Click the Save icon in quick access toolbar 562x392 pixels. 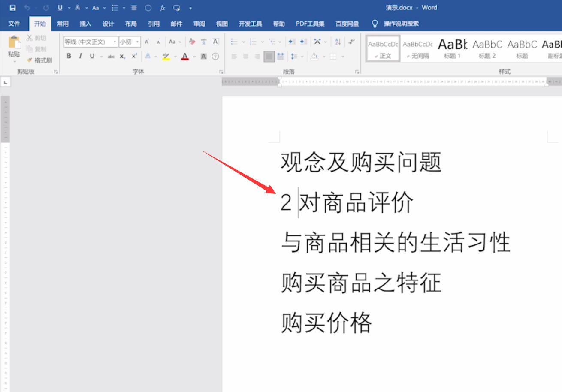(x=12, y=8)
